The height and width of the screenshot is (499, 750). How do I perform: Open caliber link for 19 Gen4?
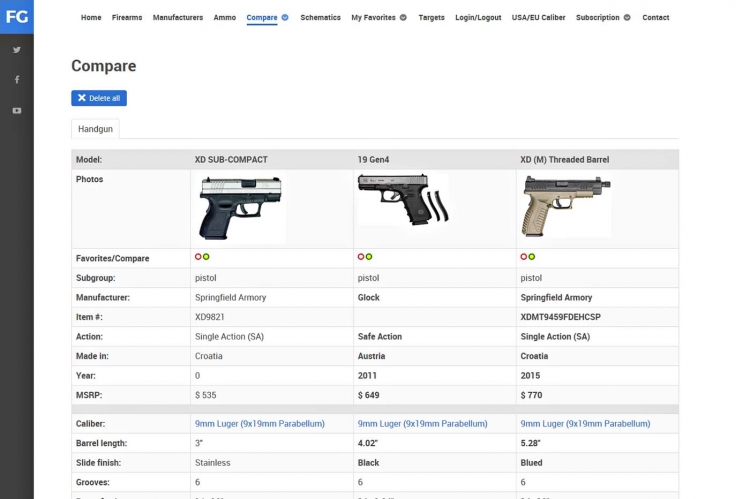point(422,424)
